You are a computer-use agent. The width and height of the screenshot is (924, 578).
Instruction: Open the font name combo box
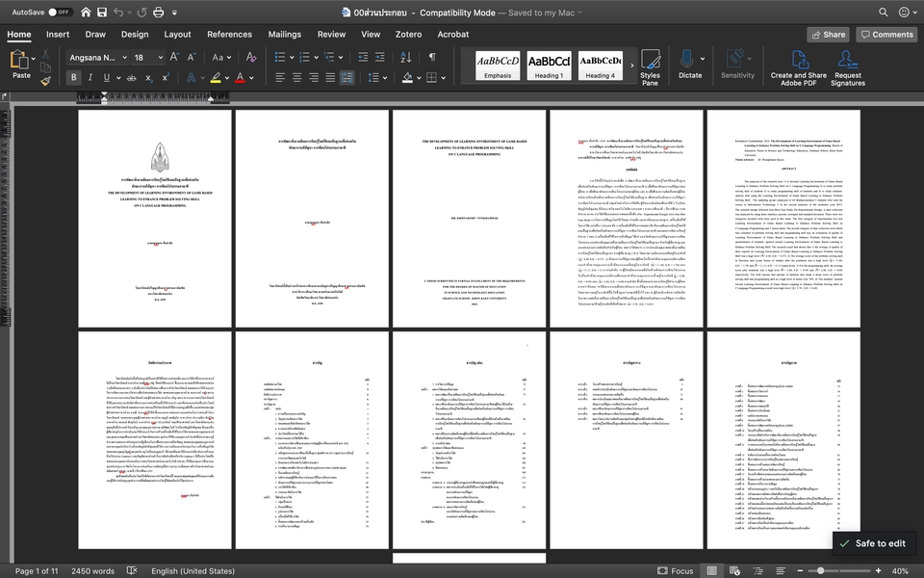(x=98, y=57)
